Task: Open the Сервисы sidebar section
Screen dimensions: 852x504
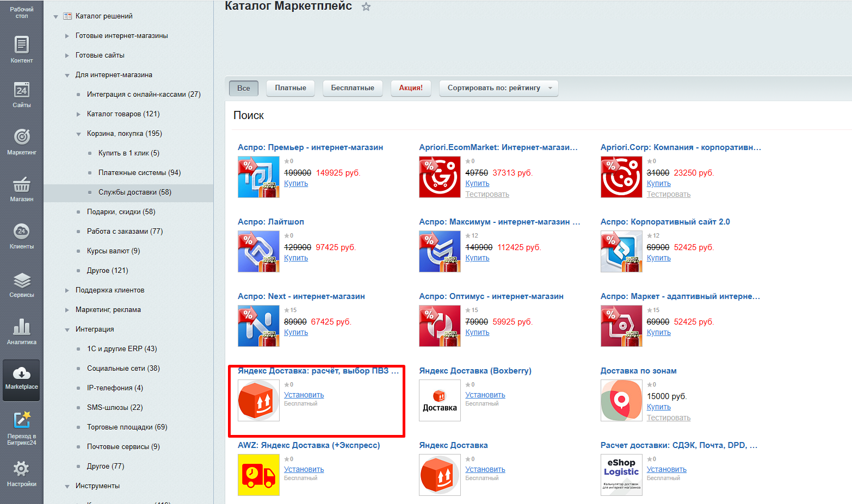Action: [21, 285]
